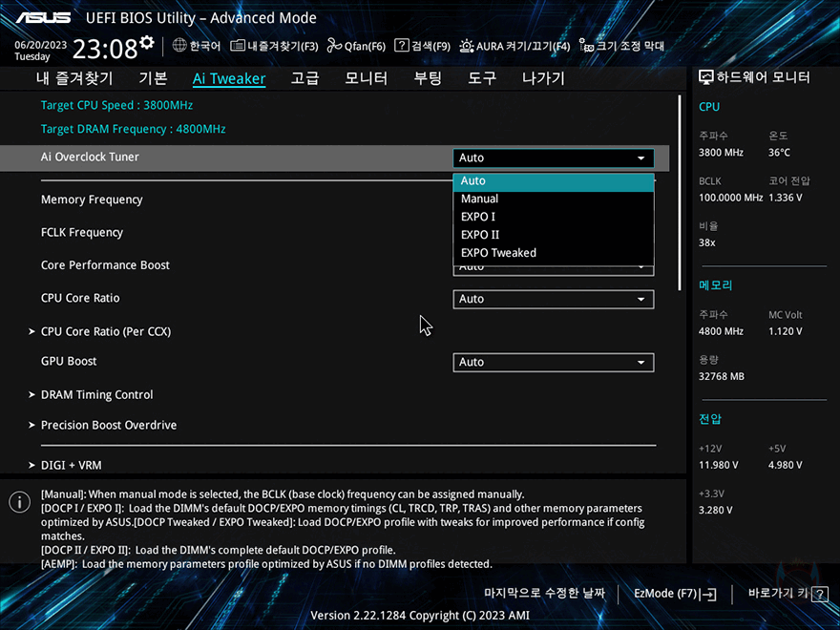
Task: Switch to the 기본 (Main) tab
Action: point(154,78)
